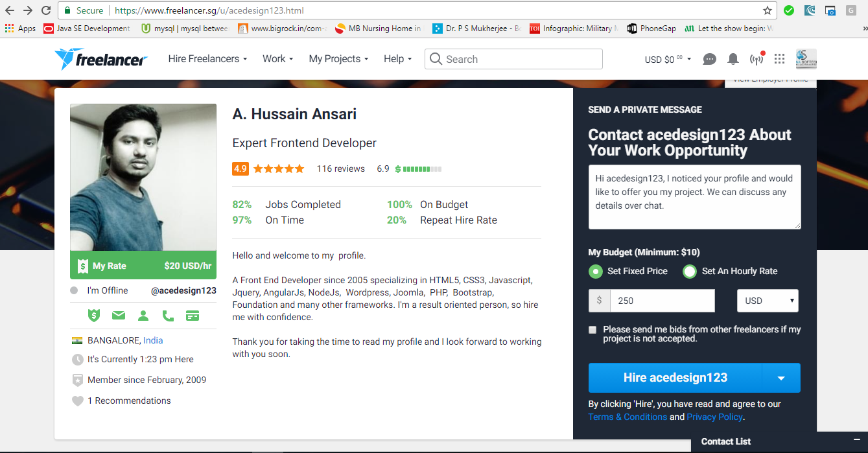Screen dimensions: 868x453
Task: Click the recommendations heart icon
Action: click(77, 401)
